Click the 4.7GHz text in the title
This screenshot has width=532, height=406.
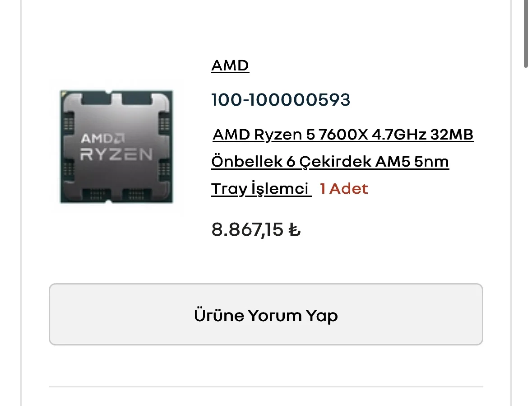click(398, 135)
